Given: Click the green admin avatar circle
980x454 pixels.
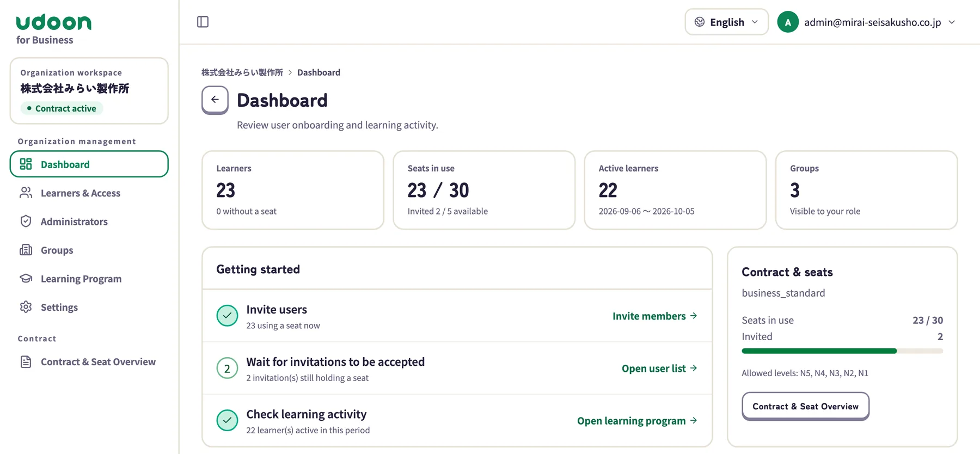Looking at the screenshot, I should [x=788, y=22].
